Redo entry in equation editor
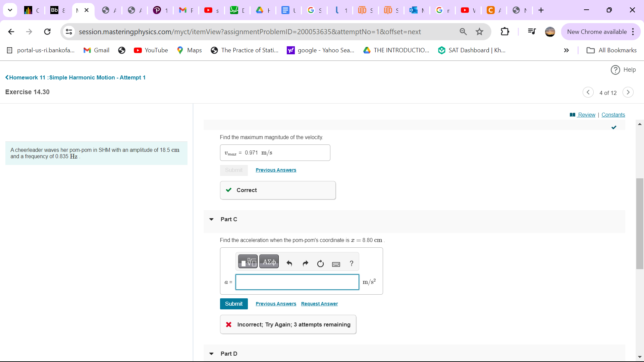The width and height of the screenshot is (644, 362). [305, 263]
